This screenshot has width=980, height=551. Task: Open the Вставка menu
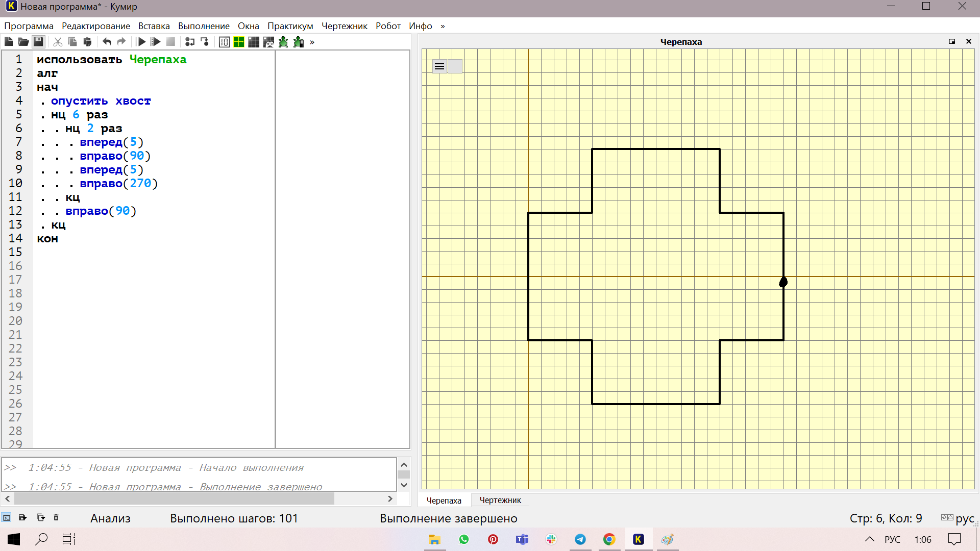[154, 26]
